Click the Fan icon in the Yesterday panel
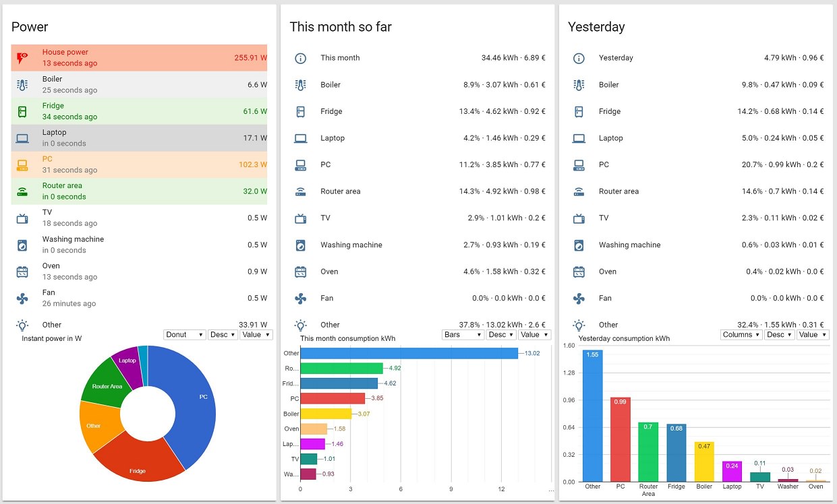Screen dimensions: 837x504 [579, 298]
